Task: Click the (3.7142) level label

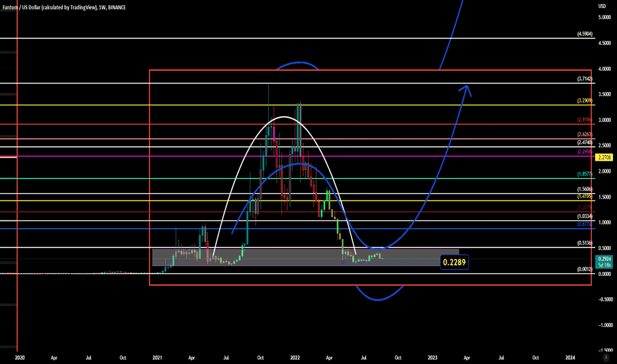Action: (x=585, y=79)
